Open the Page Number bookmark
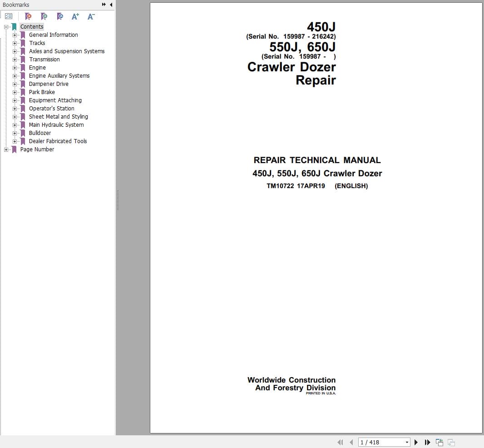 tap(37, 149)
